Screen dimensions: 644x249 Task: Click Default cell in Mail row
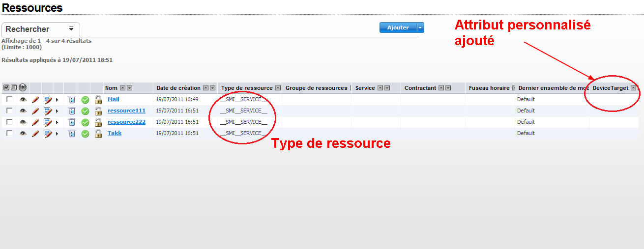(x=526, y=99)
